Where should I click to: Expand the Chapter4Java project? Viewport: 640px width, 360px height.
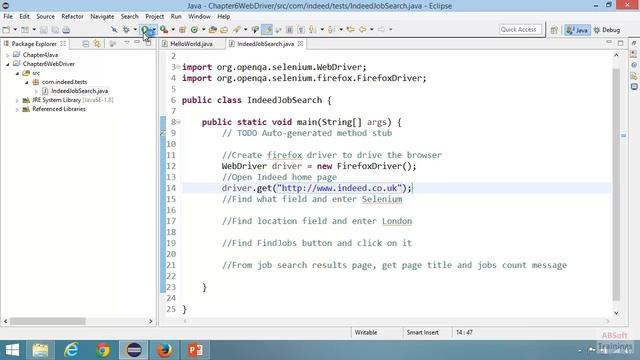pos(8,55)
